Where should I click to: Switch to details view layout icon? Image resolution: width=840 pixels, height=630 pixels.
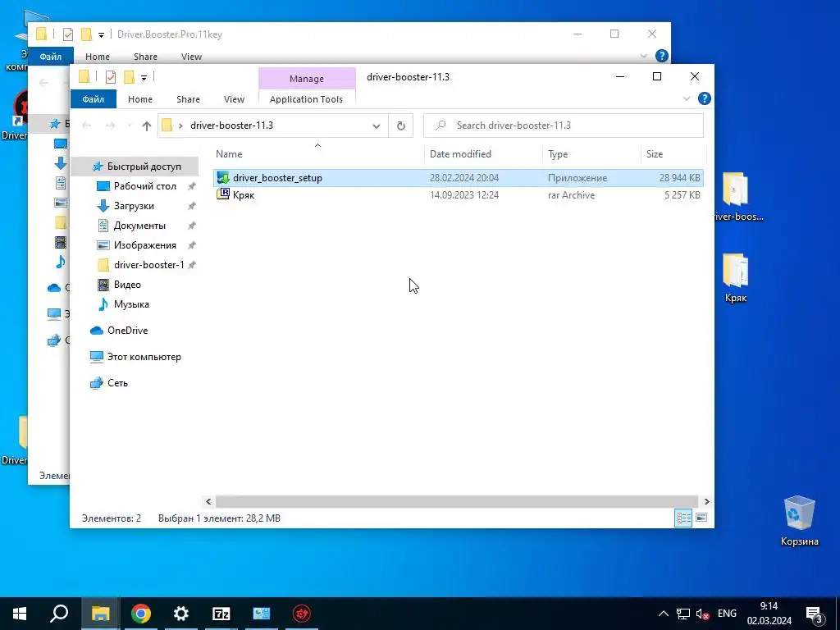coord(683,518)
